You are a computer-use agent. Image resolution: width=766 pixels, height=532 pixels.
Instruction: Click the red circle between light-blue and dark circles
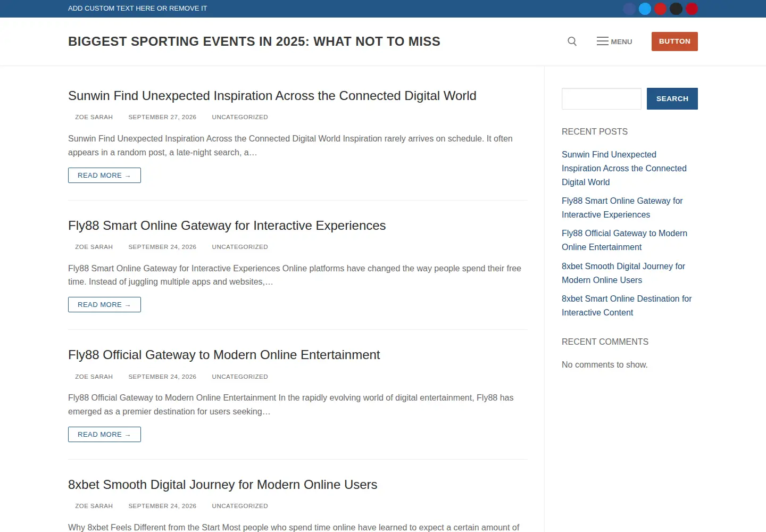click(660, 9)
